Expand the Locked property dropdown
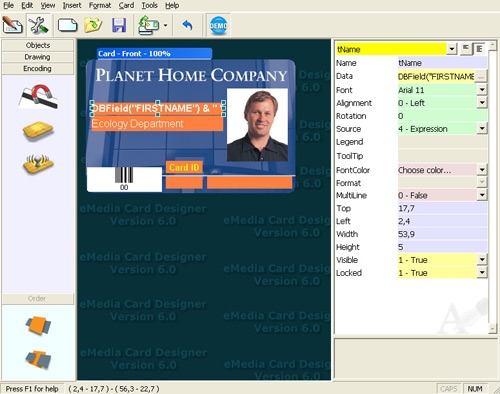500x394 pixels. 482,273
